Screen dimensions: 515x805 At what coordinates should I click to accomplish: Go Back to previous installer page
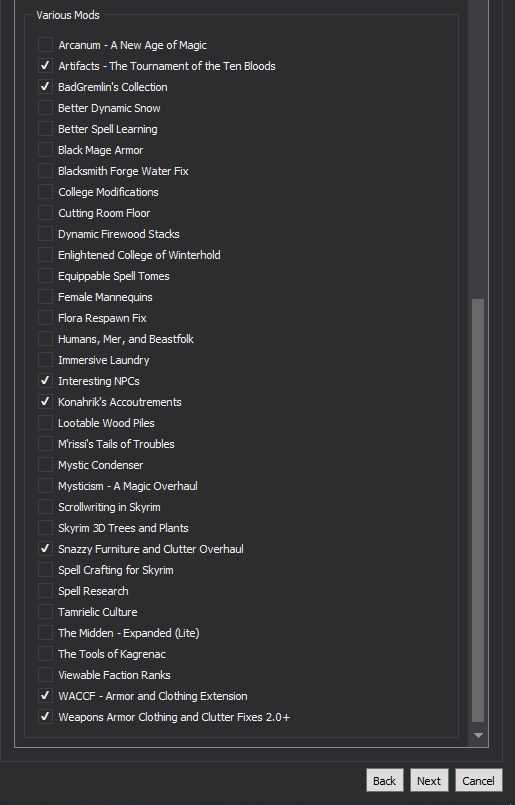(385, 780)
